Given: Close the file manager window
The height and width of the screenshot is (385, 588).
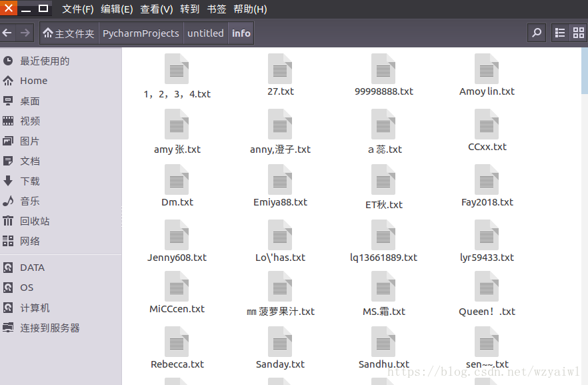Looking at the screenshot, I should tap(8, 8).
